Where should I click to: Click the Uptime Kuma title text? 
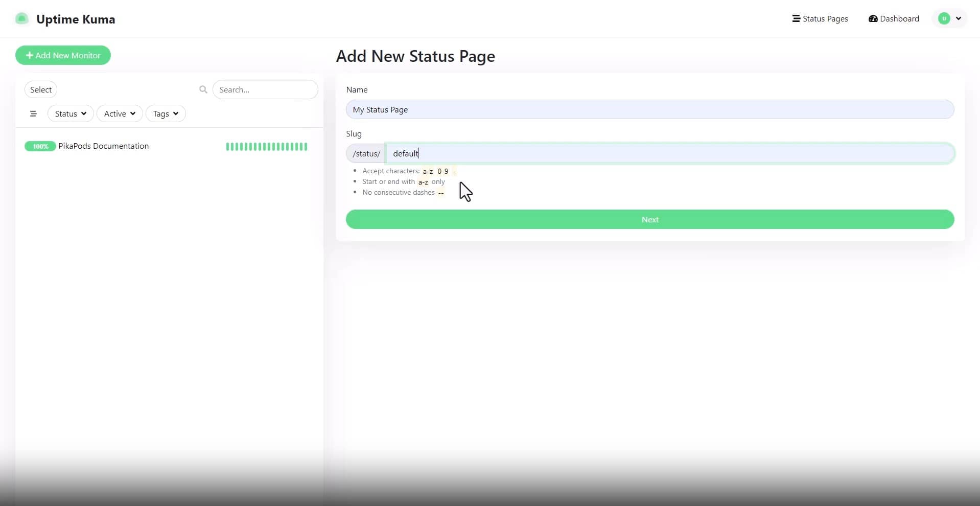(76, 19)
